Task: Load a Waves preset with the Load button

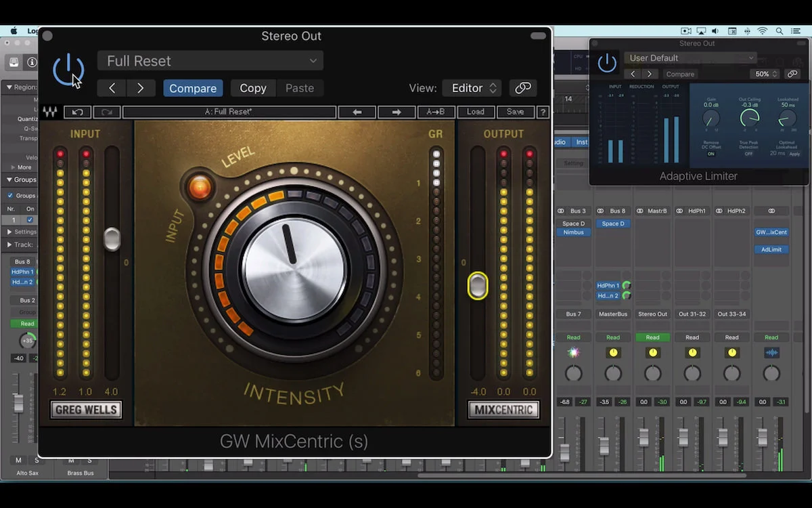Action: [x=476, y=112]
